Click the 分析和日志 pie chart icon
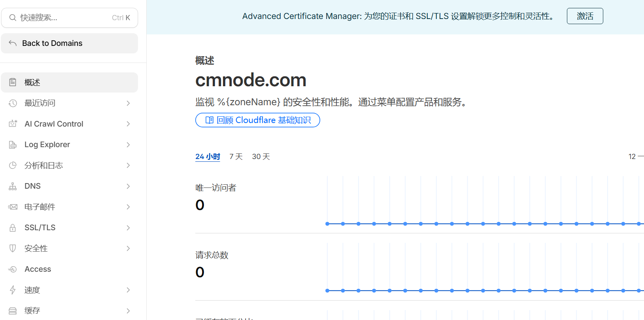Viewport: 644px width, 320px height. (13, 165)
